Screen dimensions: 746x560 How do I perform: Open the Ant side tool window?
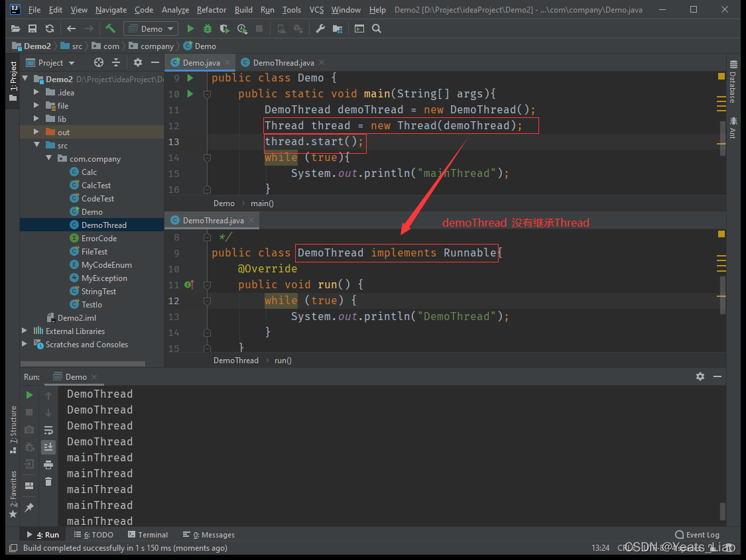733,127
